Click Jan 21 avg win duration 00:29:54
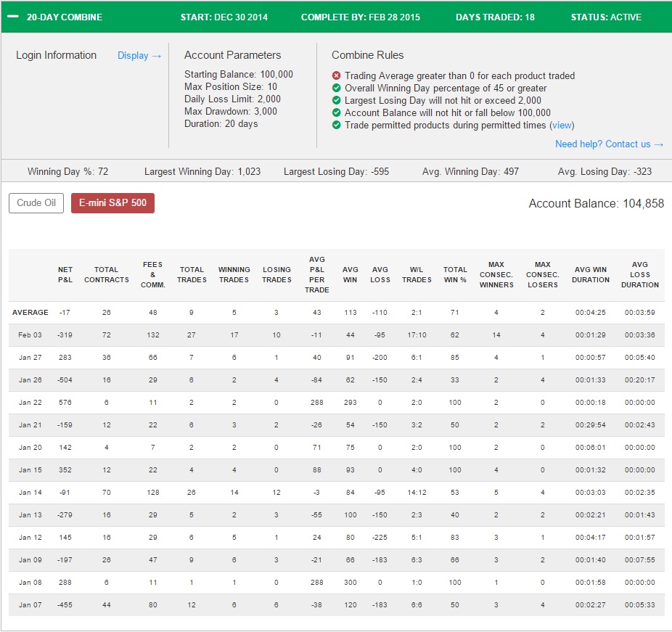The width and height of the screenshot is (672, 632). (591, 425)
